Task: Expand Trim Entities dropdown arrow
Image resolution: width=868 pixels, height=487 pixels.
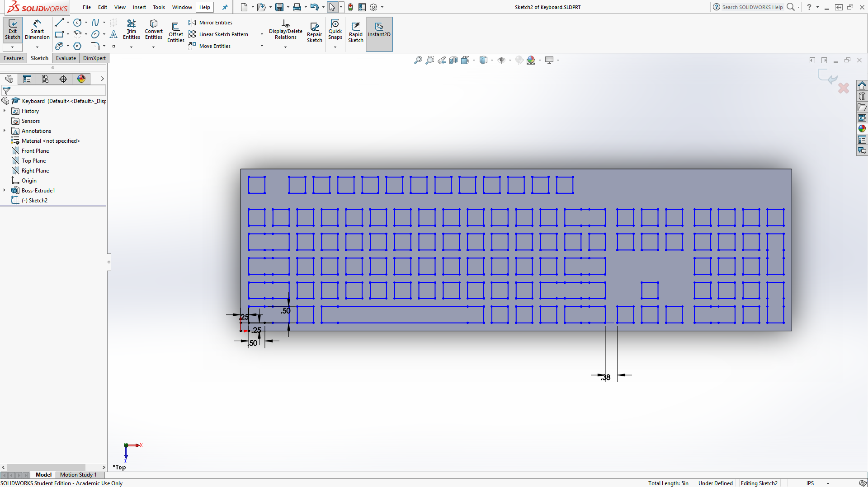Action: point(132,47)
